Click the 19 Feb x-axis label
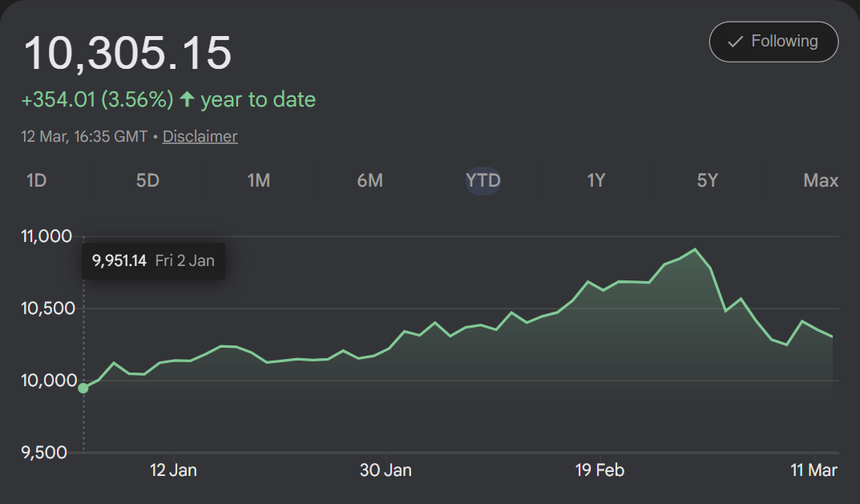This screenshot has height=504, width=860. click(x=600, y=470)
